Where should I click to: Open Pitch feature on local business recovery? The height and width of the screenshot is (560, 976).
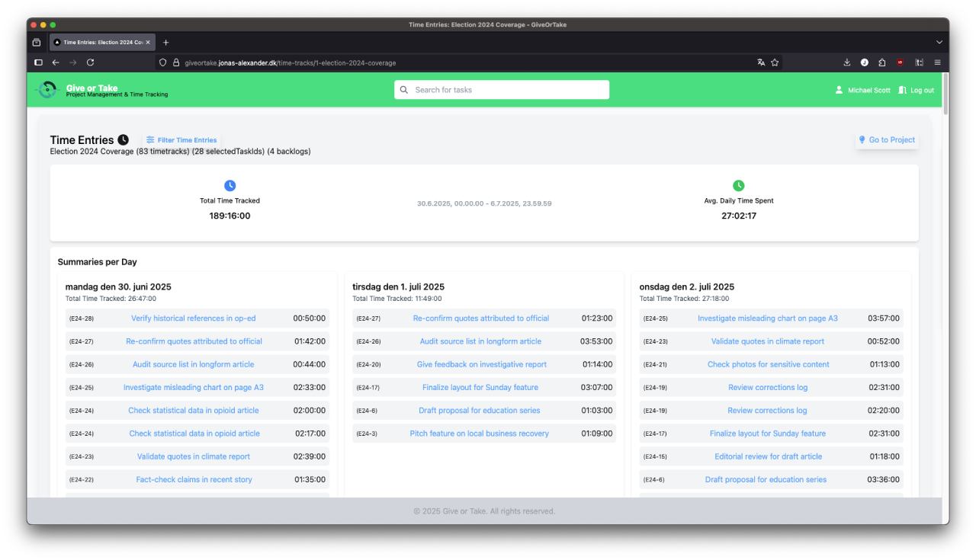pyautogui.click(x=479, y=434)
